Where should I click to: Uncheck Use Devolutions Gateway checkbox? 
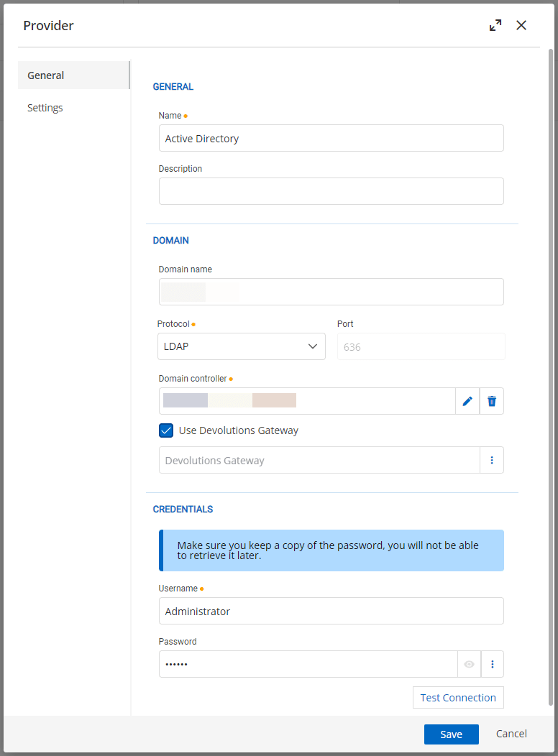tap(166, 430)
